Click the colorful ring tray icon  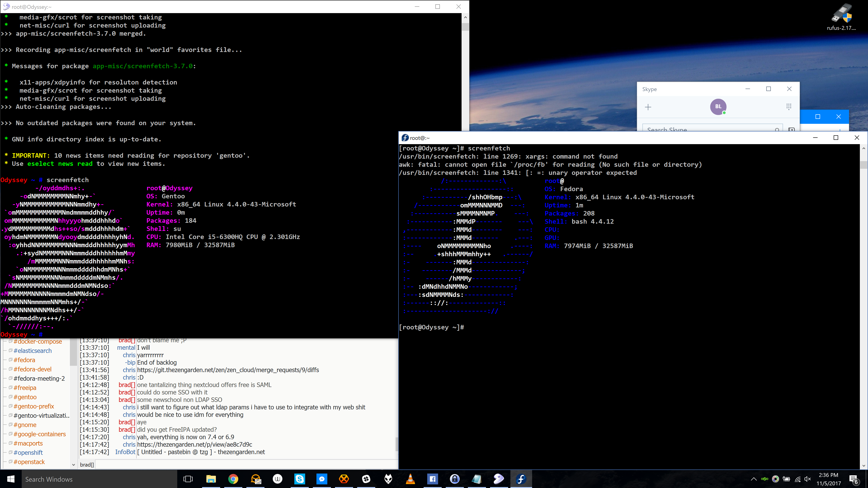coord(776,479)
